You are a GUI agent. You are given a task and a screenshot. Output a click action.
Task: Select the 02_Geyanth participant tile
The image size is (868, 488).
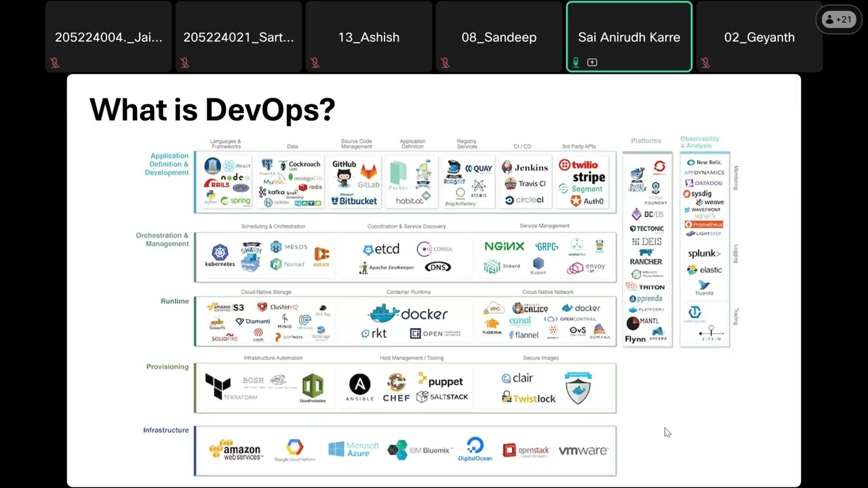[759, 37]
